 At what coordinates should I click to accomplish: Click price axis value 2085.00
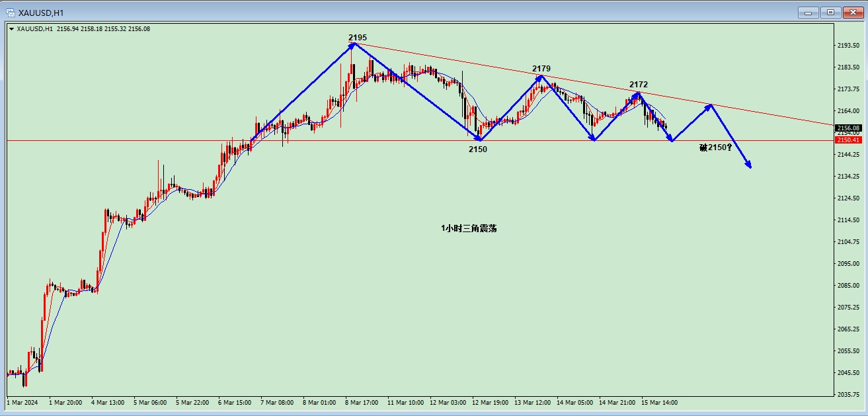[849, 286]
